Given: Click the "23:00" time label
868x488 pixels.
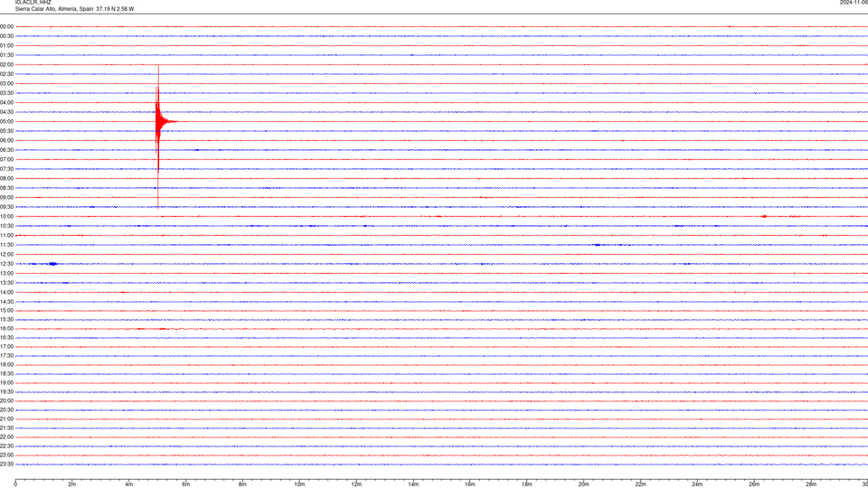Looking at the screenshot, I should click(7, 455).
